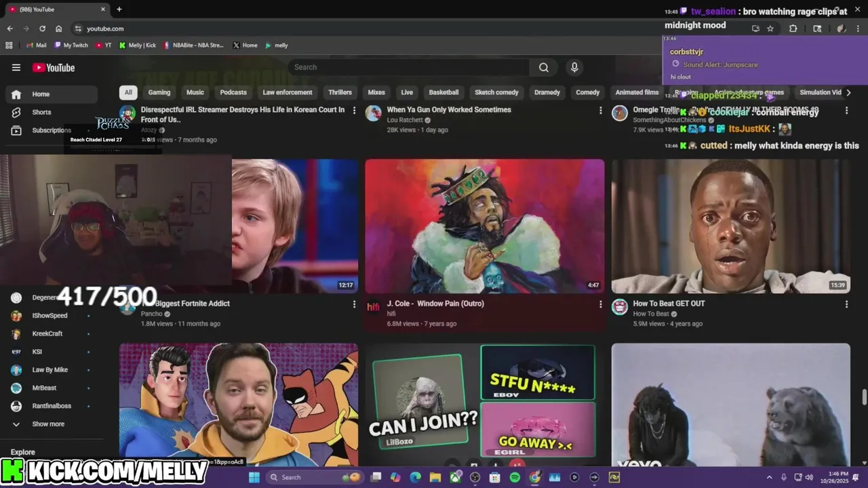Play How To Beat GET OUT thumbnail
This screenshot has width=868, height=488.
tap(730, 226)
